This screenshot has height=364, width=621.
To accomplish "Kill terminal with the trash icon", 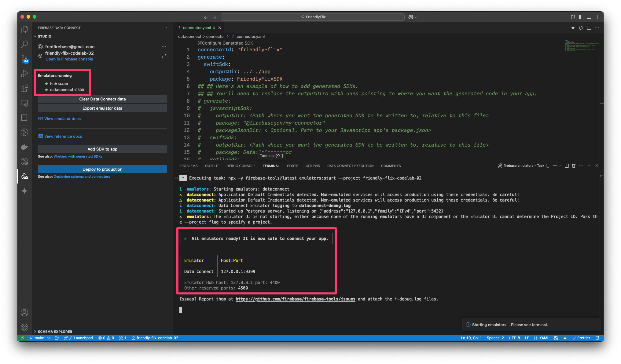I will (574, 166).
